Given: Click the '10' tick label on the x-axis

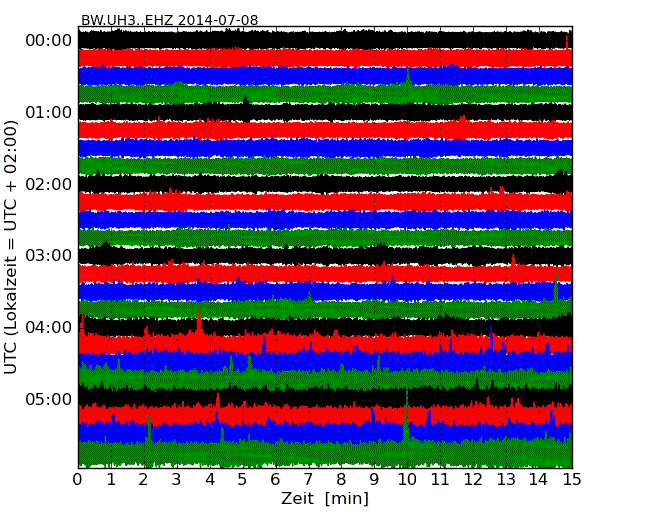Looking at the screenshot, I should [407, 480].
